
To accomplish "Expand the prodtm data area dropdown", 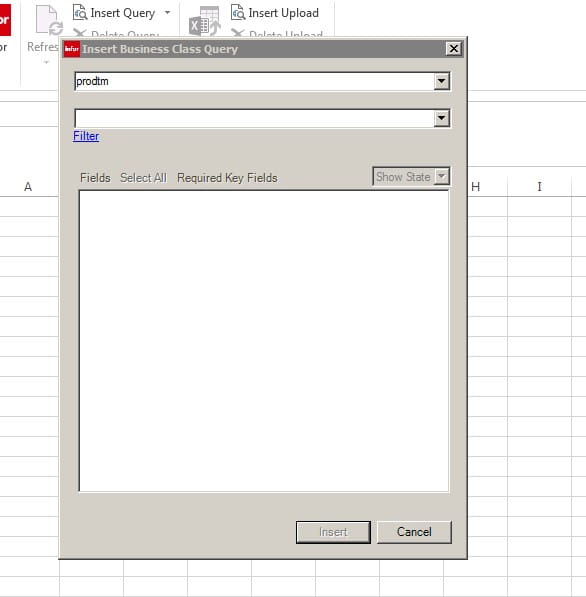I will [441, 81].
